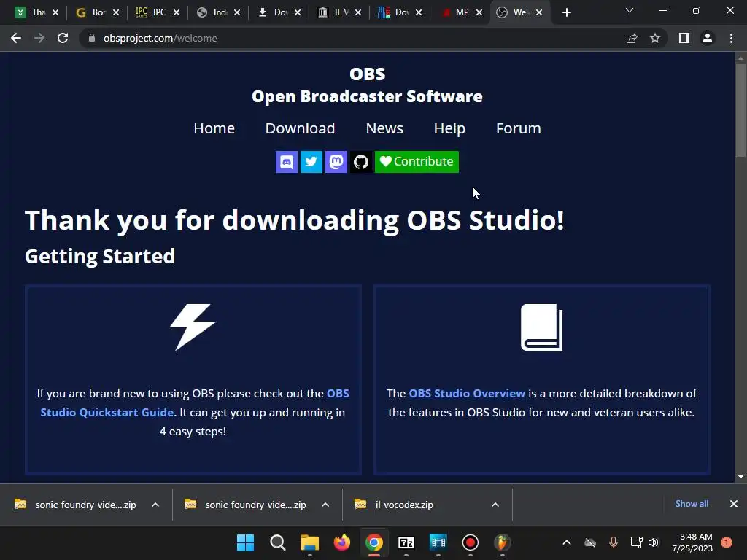The height and width of the screenshot is (560, 747).
Task: Open the Help section
Action: (449, 128)
